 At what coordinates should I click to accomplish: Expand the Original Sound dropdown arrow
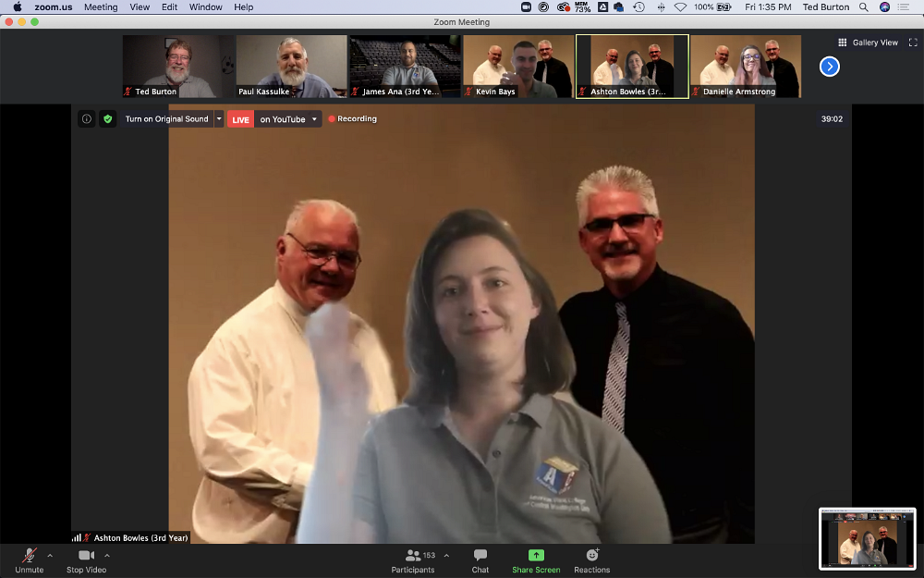[x=219, y=118]
